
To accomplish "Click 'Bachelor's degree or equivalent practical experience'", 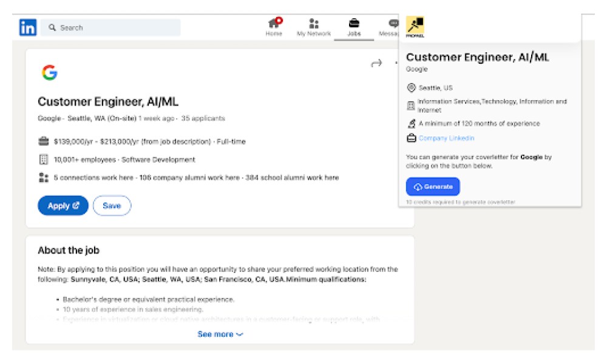I will pyautogui.click(x=148, y=300).
